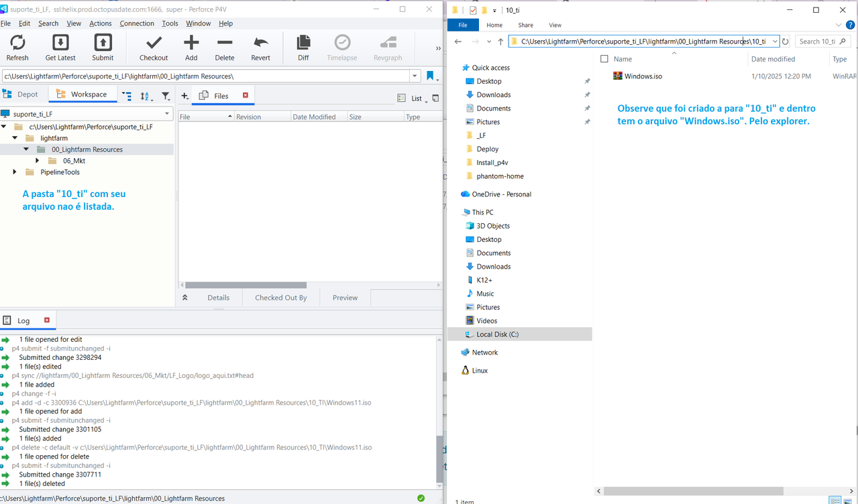Image resolution: width=858 pixels, height=504 pixels.
Task: Click the Revgraph toolbar icon
Action: click(x=388, y=43)
